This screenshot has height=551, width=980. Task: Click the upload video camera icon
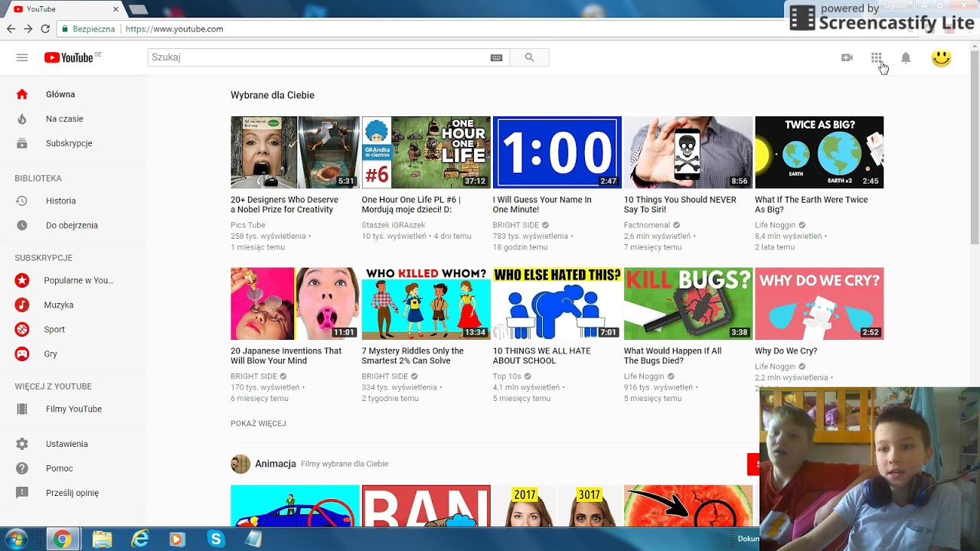[x=847, y=57]
